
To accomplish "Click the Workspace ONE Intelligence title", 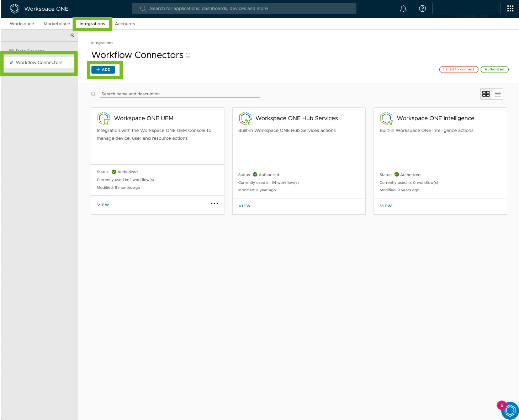I will coord(436,118).
